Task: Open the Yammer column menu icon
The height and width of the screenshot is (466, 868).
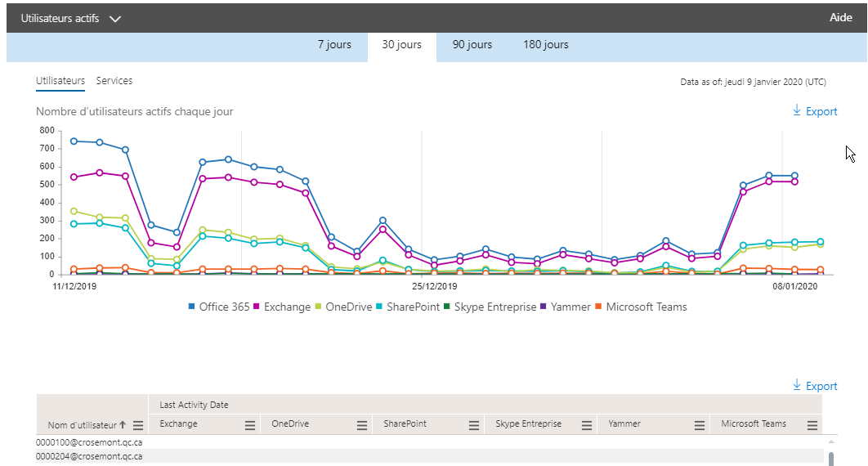Action: click(700, 425)
